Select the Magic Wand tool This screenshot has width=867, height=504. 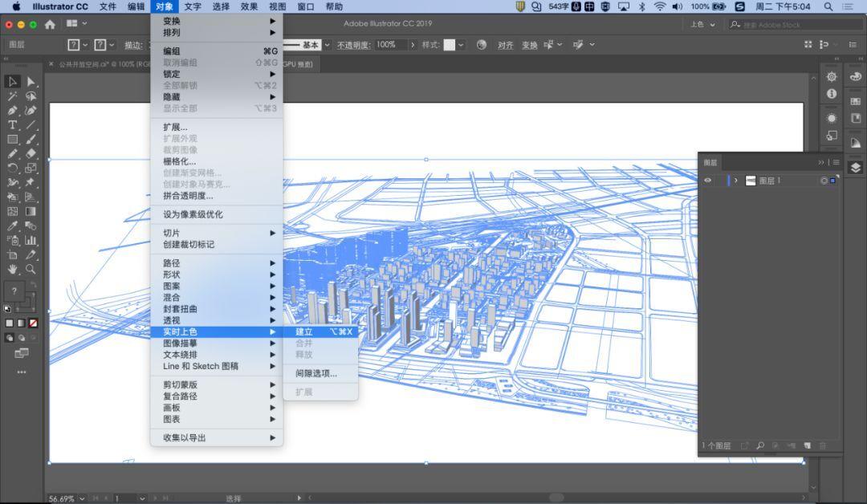13,96
